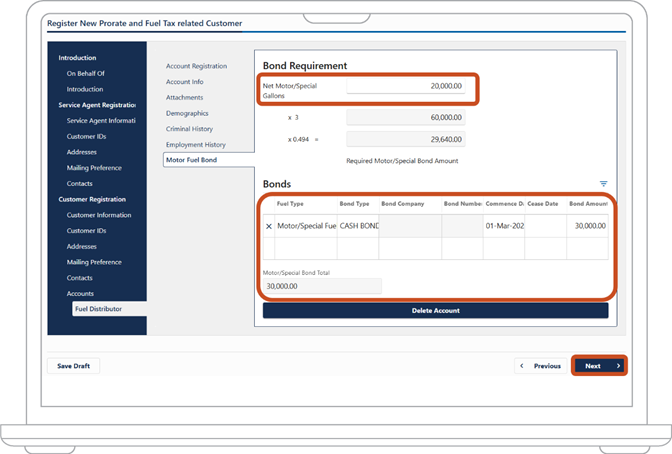This screenshot has width=672, height=454.
Task: Click the 60,000.00 calculated field
Action: tap(405, 117)
